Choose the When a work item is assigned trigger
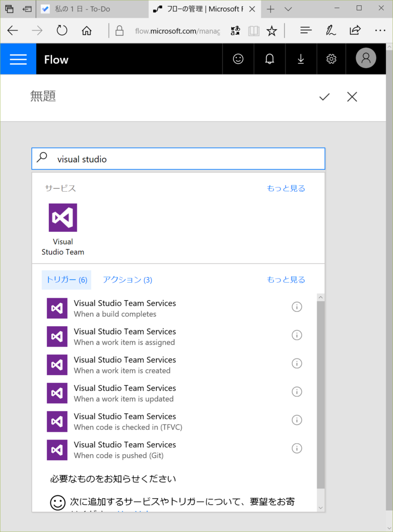 [x=174, y=337]
